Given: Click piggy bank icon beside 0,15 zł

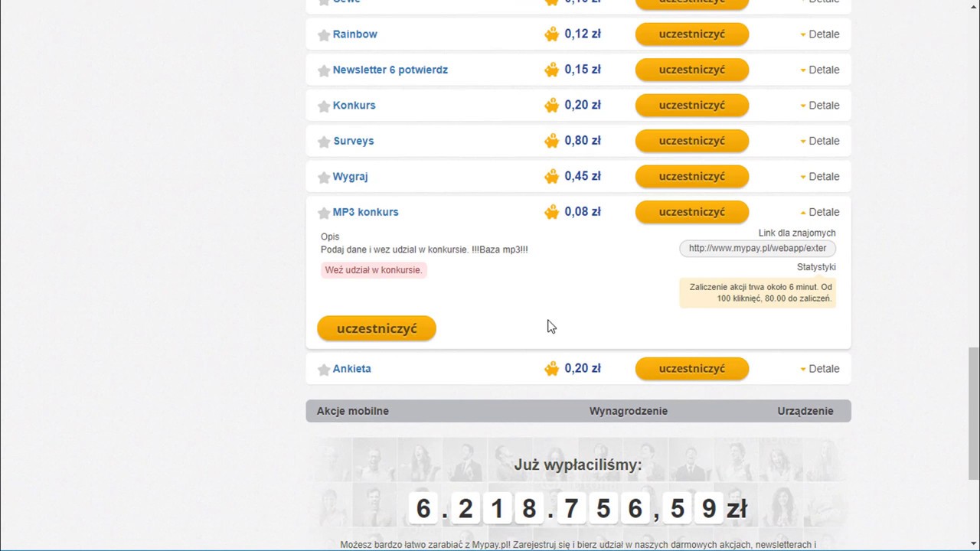Looking at the screenshot, I should pos(551,70).
